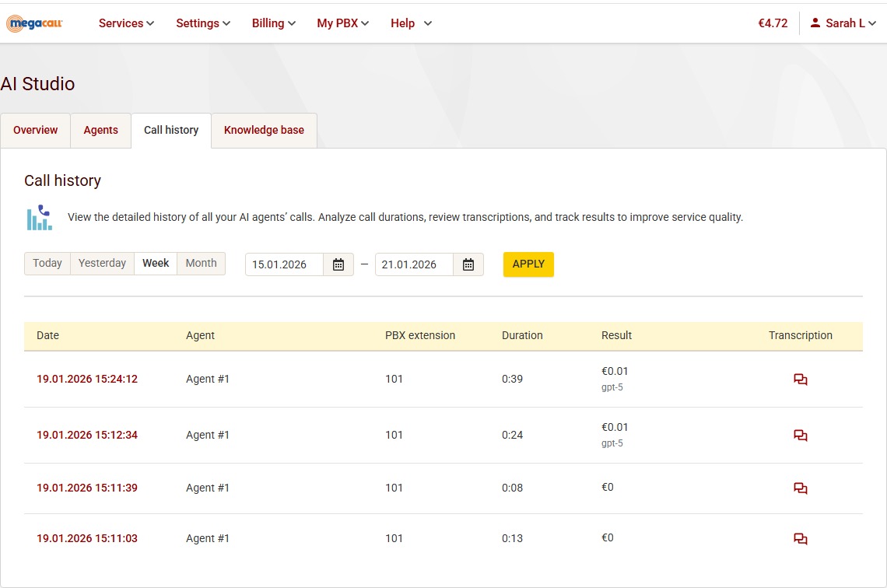This screenshot has height=588, width=887.
Task: Switch to the Knowledge base tab
Action: coord(264,130)
